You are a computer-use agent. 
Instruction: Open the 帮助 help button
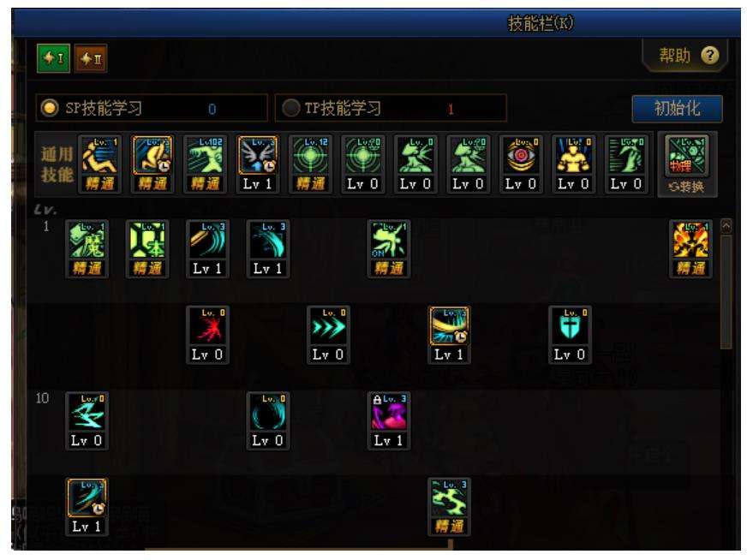[686, 56]
